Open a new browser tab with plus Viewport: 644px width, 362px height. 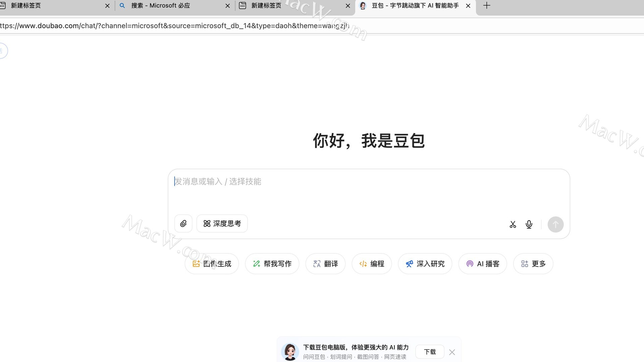click(x=487, y=6)
